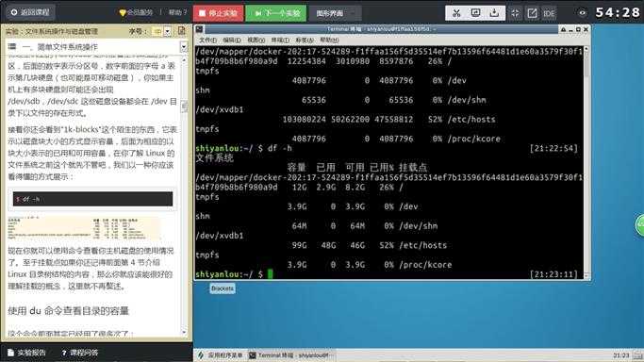This screenshot has height=362, width=644.
Task: Open the 课程问答 course Q&A
Action: coord(80,353)
